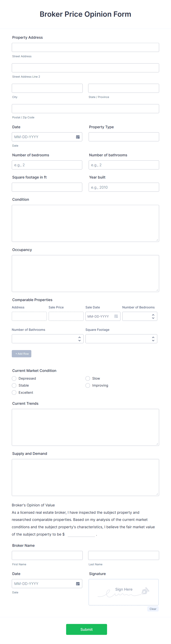Click the Condition text area
Viewport: 171px width, 644px height.
[85, 223]
